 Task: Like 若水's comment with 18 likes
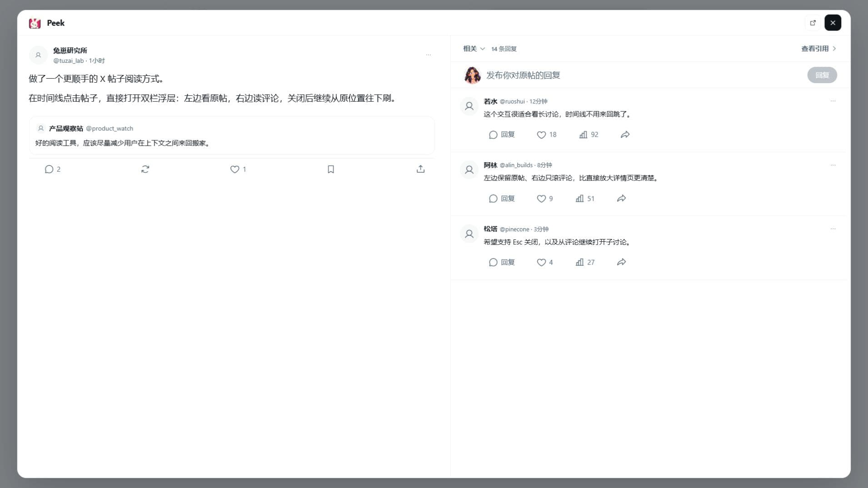547,134
